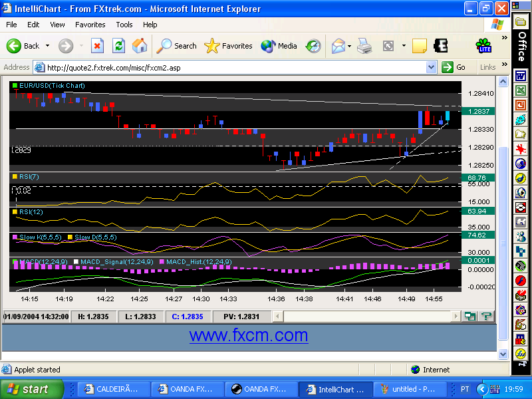Show more toolbar buttons via the chevron
532x399 pixels.
tap(505, 37)
